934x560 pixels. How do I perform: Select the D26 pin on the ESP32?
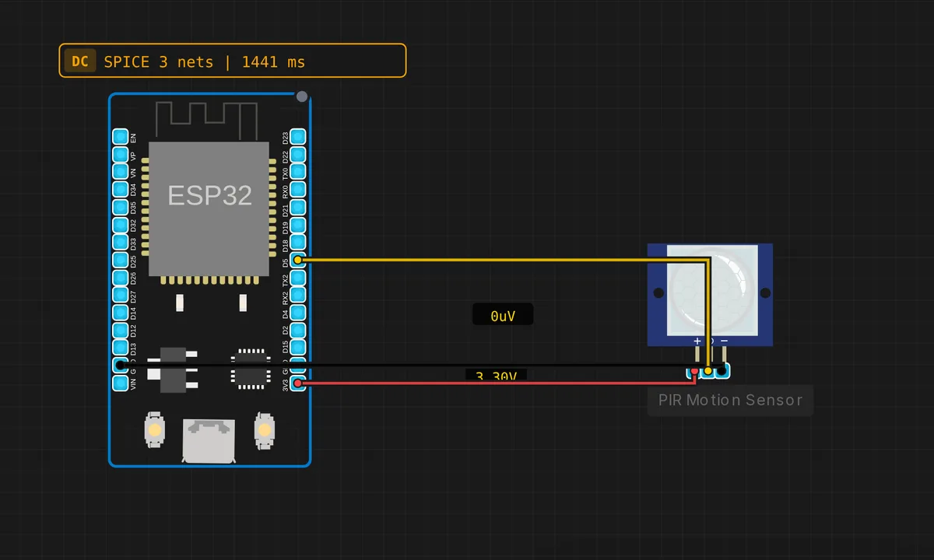[120, 278]
